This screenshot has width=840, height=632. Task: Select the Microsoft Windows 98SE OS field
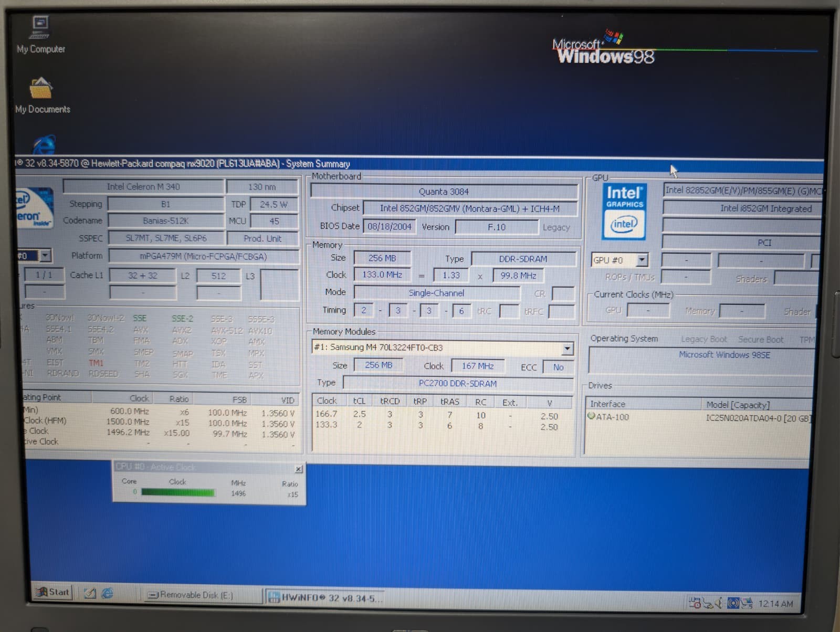724,355
